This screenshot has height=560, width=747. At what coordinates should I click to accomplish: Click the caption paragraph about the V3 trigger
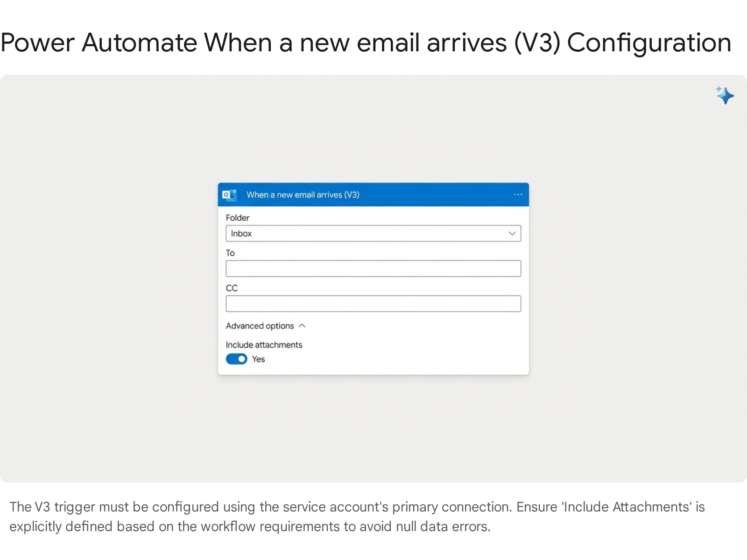click(357, 517)
